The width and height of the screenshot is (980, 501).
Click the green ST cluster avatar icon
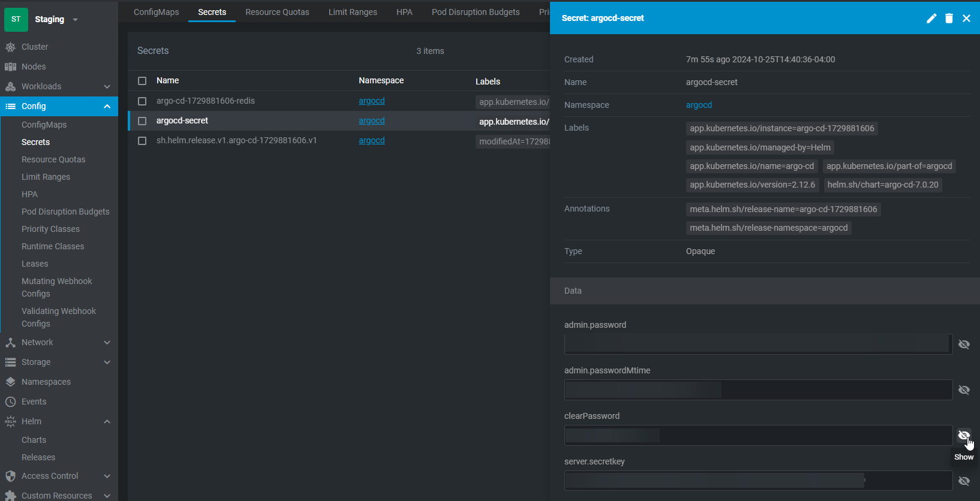tap(16, 19)
